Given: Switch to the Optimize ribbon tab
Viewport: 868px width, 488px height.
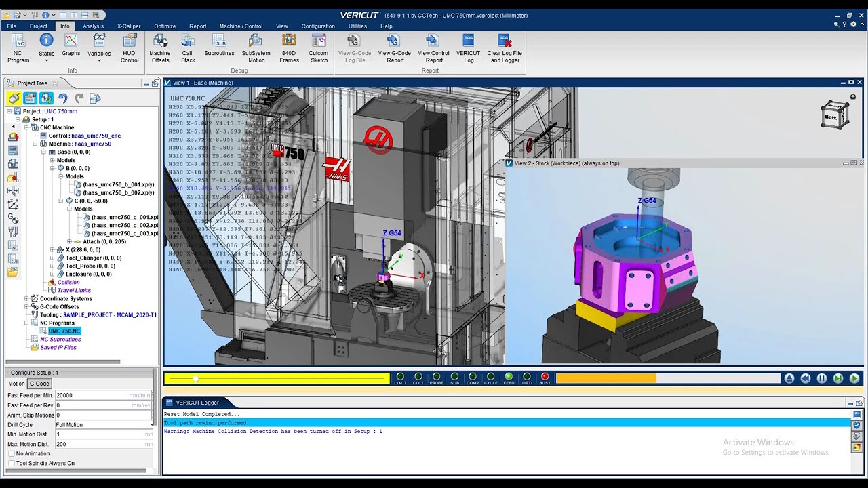Looking at the screenshot, I should coord(165,26).
